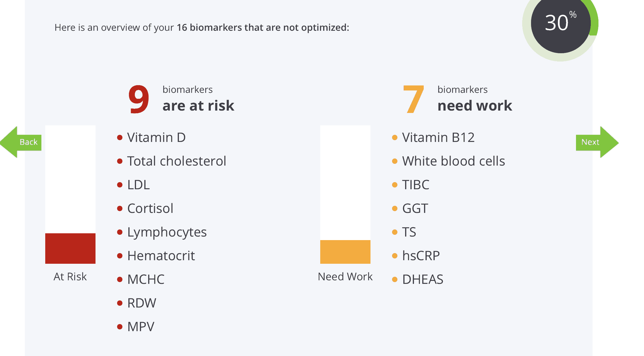Open the LDL biomarker entry
Image resolution: width=644 pixels, height=356 pixels.
click(x=138, y=185)
